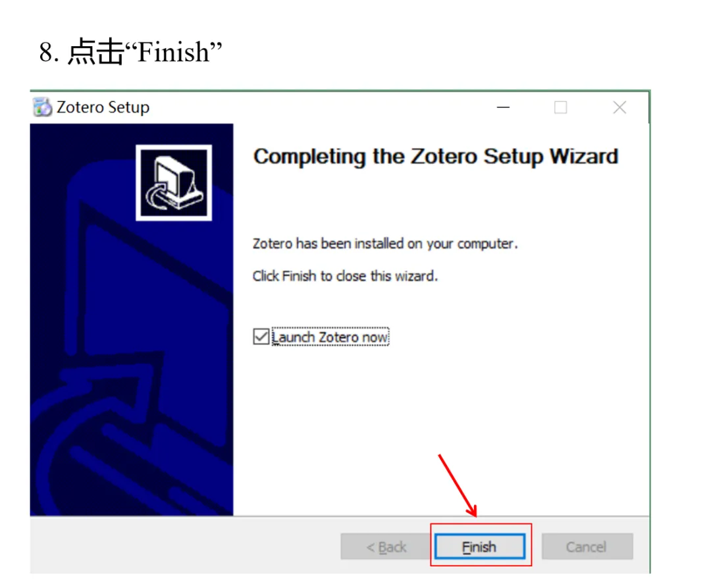This screenshot has width=711, height=588.
Task: Click 'Zotero has been installed' message text
Action: [385, 244]
